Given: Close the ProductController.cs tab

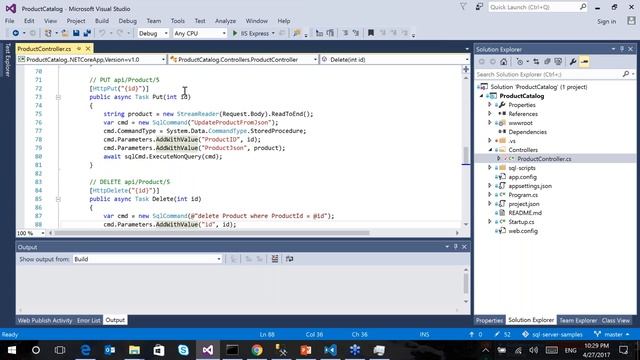Looking at the screenshot, I should [x=88, y=49].
